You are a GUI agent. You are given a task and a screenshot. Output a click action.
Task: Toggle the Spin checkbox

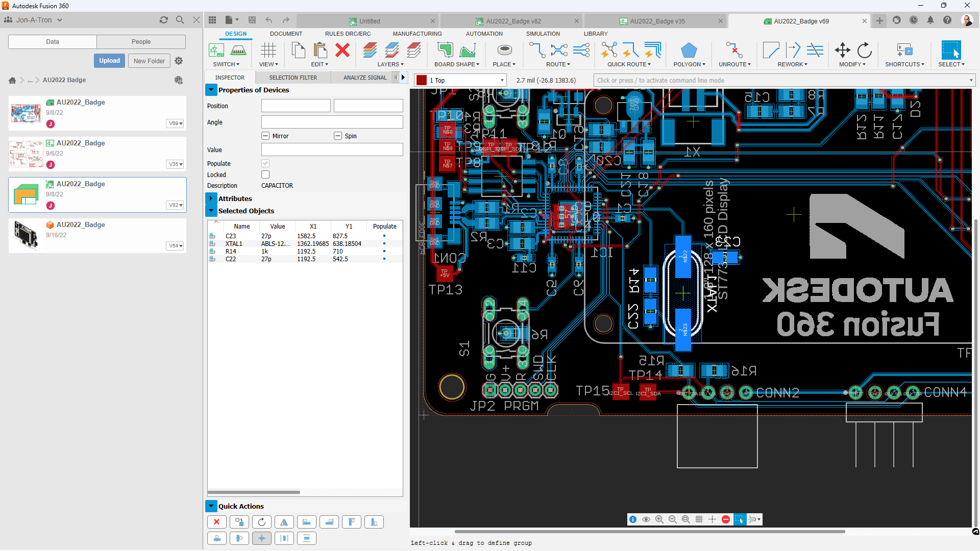coord(338,136)
